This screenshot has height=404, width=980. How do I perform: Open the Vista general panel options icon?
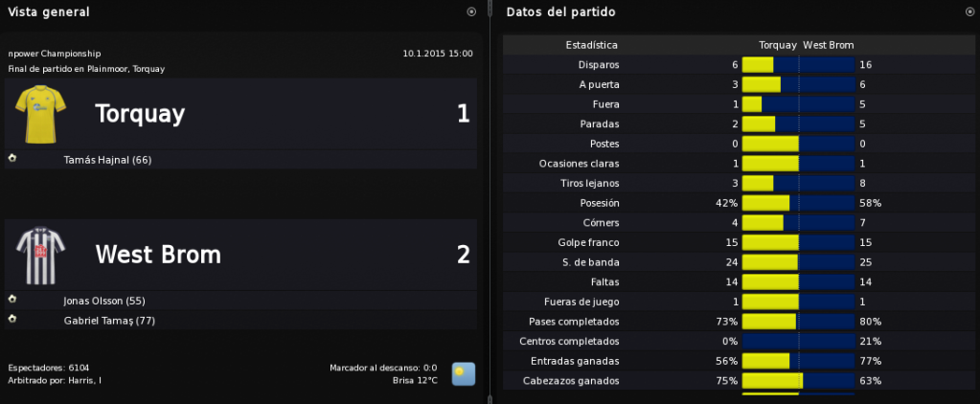pyautogui.click(x=471, y=11)
